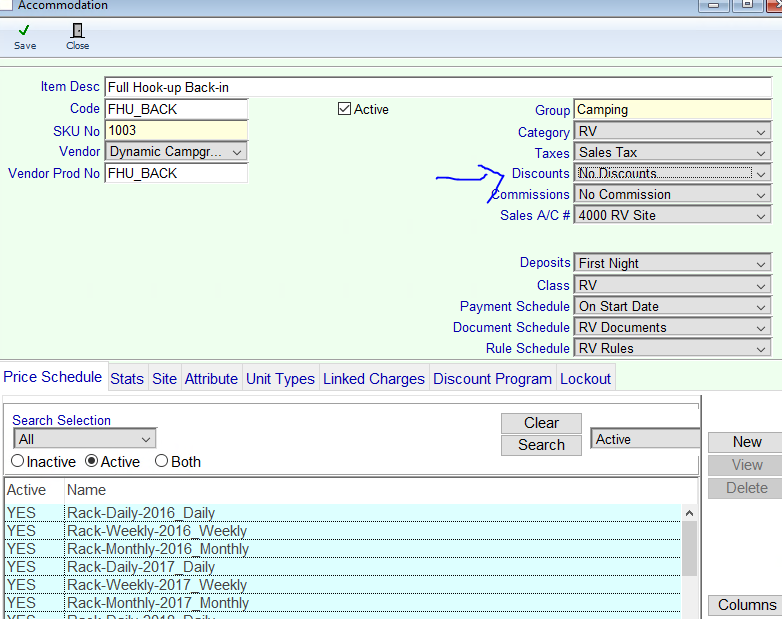Switch to the Stats tab
This screenshot has width=782, height=619.
[127, 379]
